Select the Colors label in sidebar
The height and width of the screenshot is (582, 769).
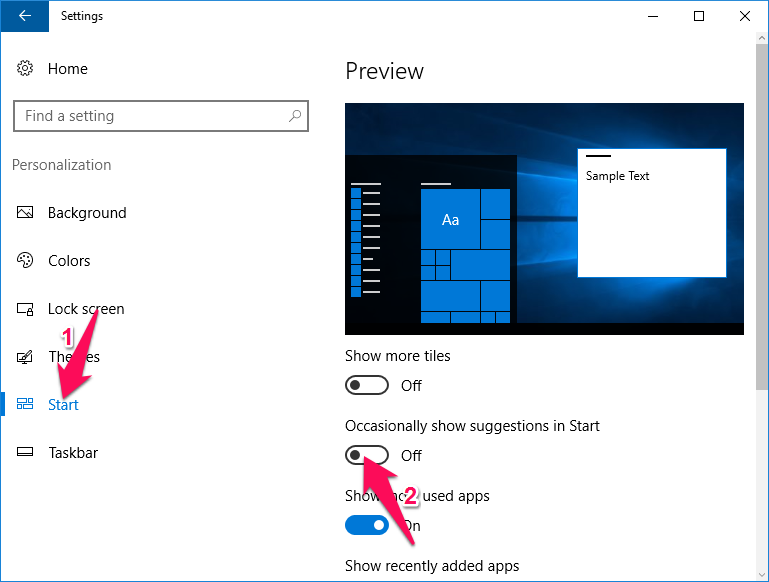point(69,261)
